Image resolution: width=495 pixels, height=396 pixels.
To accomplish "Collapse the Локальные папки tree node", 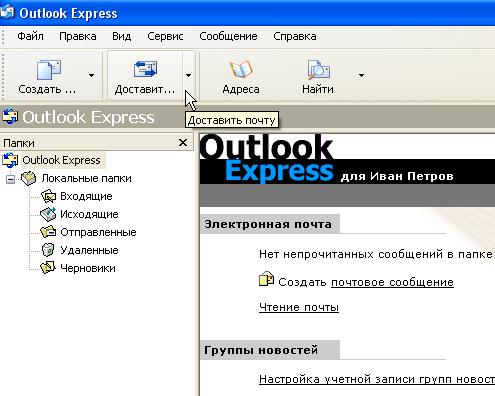I will (x=11, y=179).
